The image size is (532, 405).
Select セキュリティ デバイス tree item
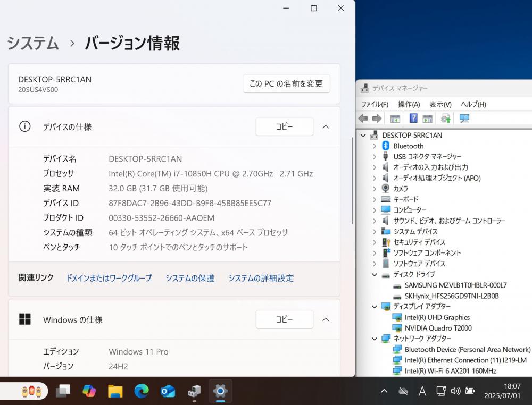(x=419, y=242)
